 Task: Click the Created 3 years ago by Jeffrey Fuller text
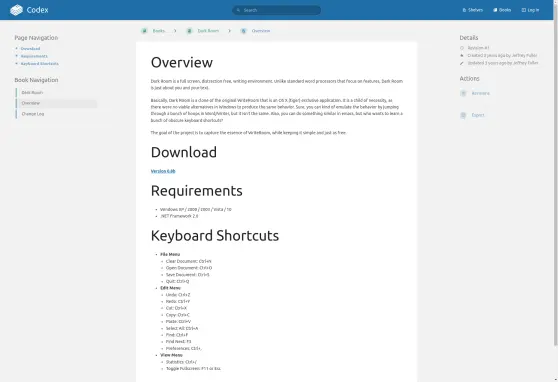point(502,56)
